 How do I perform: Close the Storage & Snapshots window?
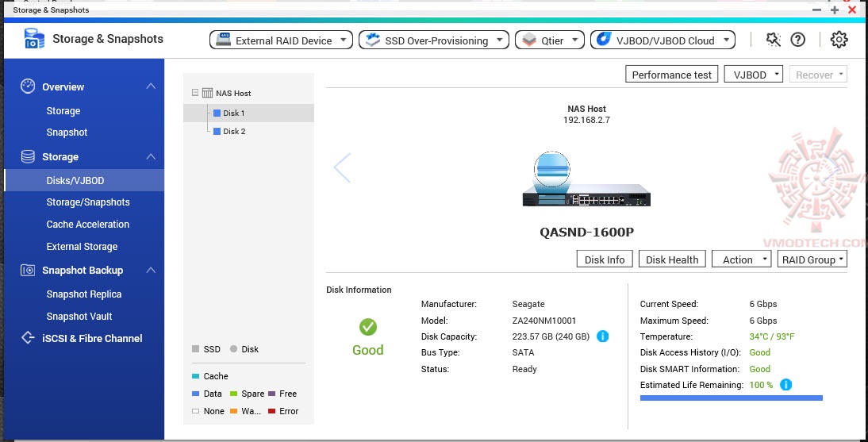pyautogui.click(x=852, y=10)
